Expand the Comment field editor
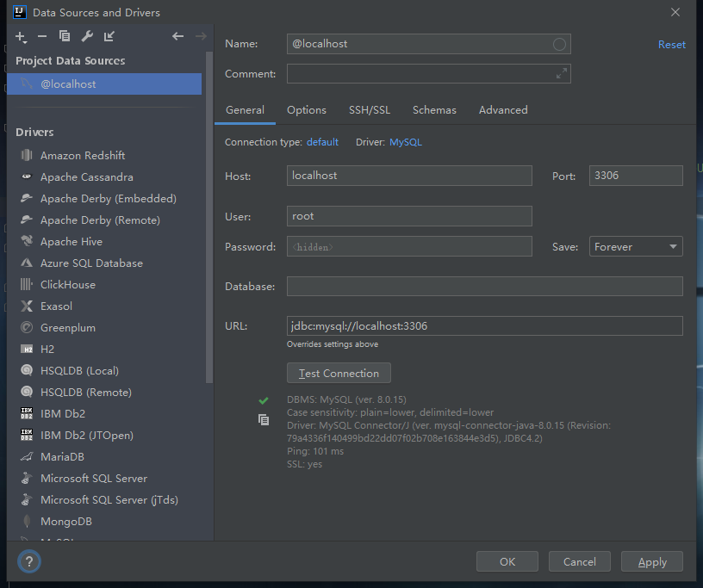 [562, 74]
